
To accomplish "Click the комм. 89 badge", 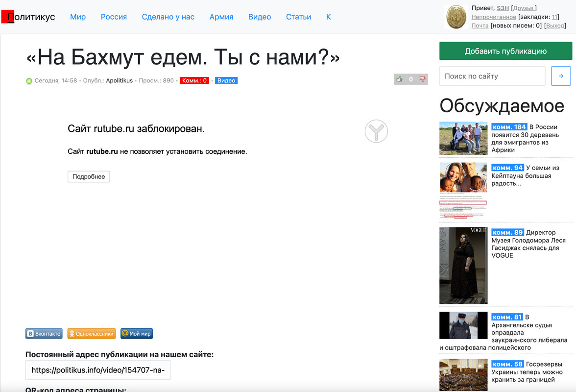I will [507, 233].
